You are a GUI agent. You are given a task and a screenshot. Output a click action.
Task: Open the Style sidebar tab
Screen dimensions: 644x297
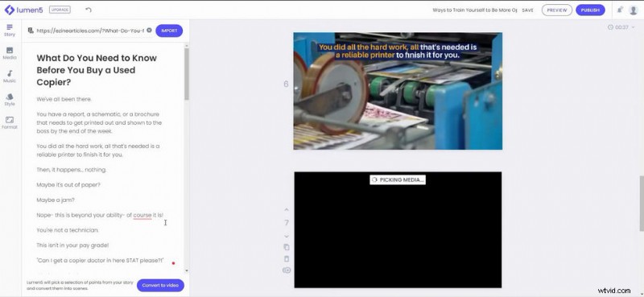point(10,100)
